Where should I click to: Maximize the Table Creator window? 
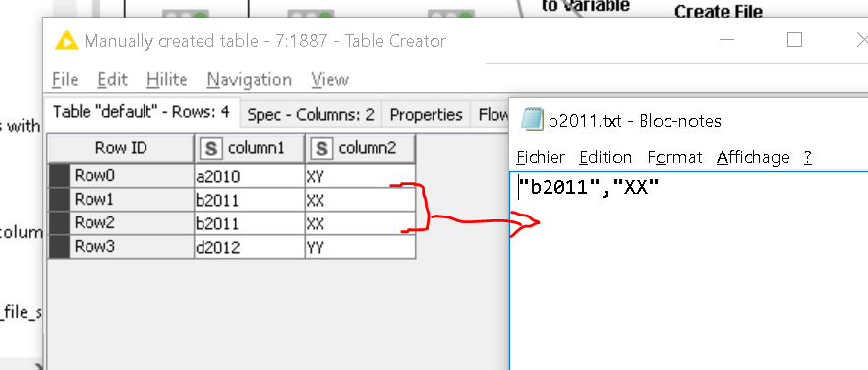[794, 40]
